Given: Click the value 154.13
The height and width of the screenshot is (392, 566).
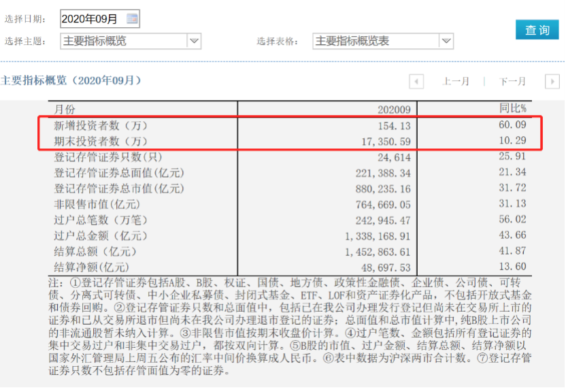Looking at the screenshot, I should (x=394, y=126).
